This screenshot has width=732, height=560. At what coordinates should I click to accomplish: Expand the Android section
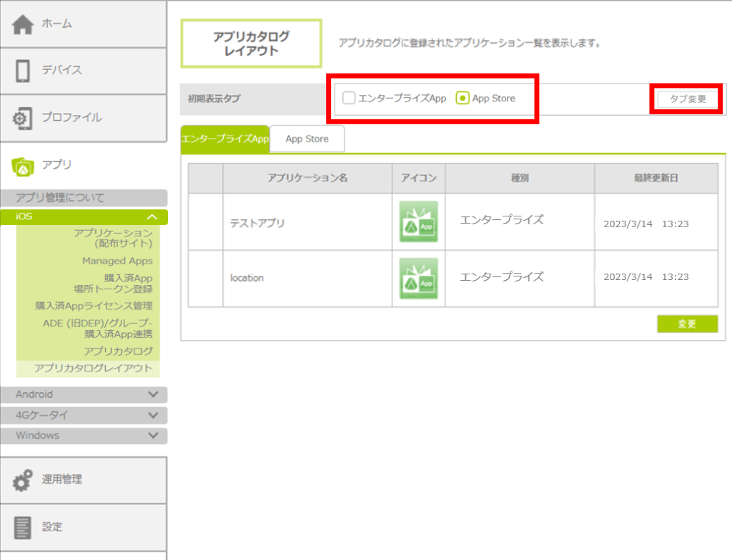point(152,394)
